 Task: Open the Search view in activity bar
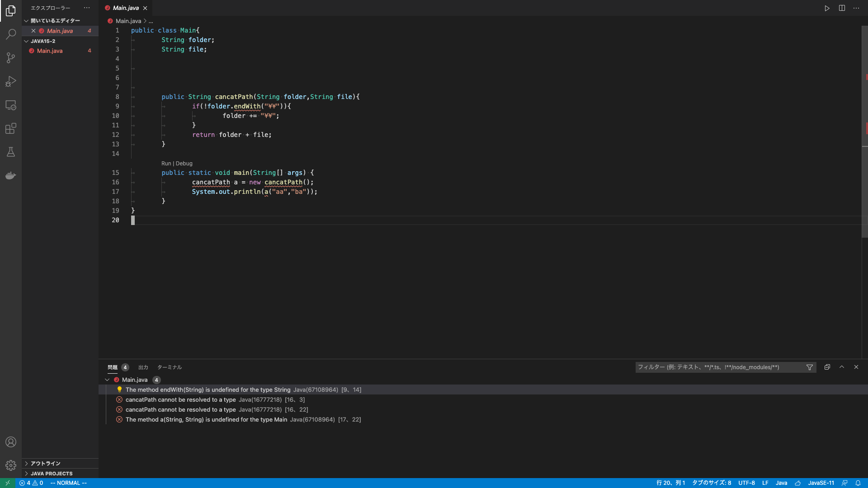point(11,34)
